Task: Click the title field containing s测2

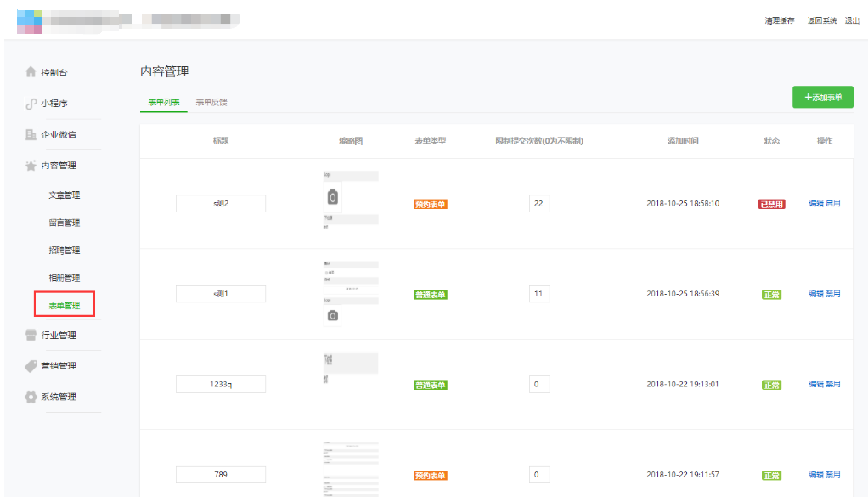Action: (221, 203)
